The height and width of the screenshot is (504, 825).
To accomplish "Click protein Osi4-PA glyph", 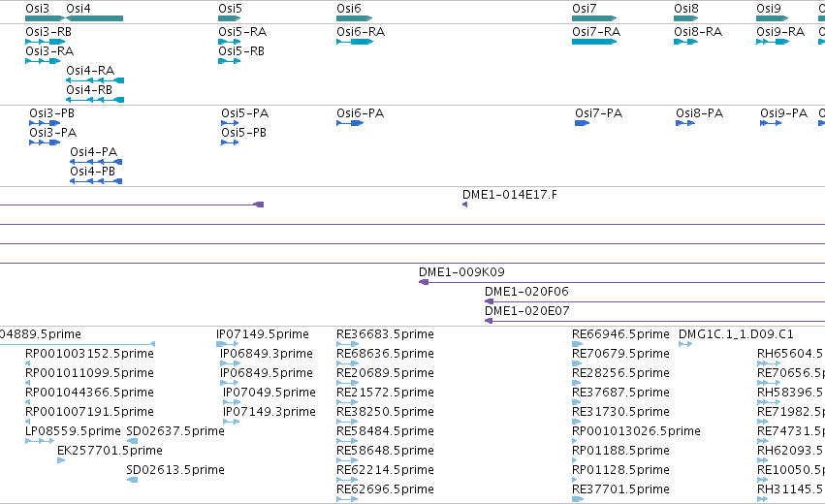I will coord(96,162).
